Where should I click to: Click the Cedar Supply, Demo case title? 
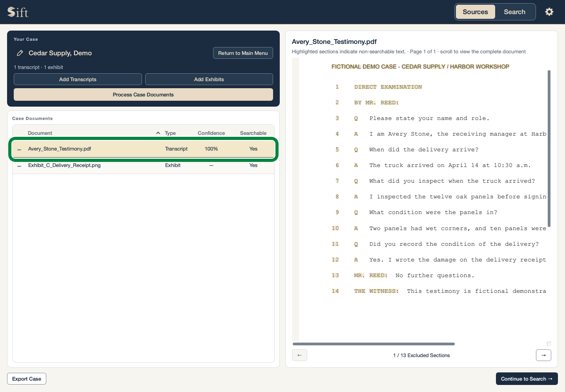pyautogui.click(x=60, y=53)
